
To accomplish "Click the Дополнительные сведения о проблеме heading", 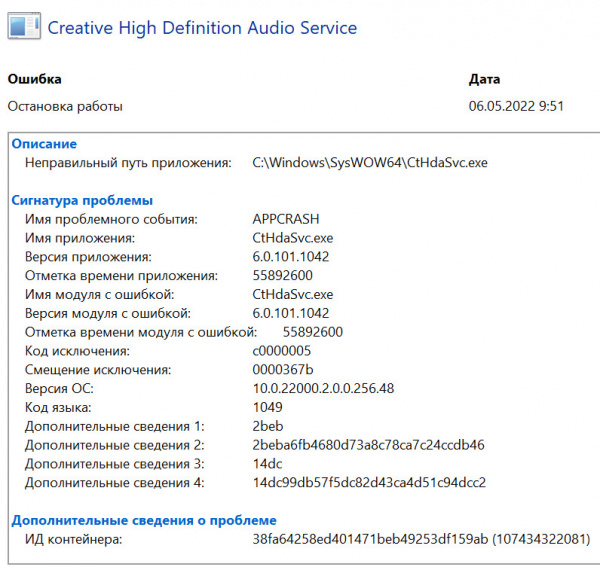I will coord(143,520).
